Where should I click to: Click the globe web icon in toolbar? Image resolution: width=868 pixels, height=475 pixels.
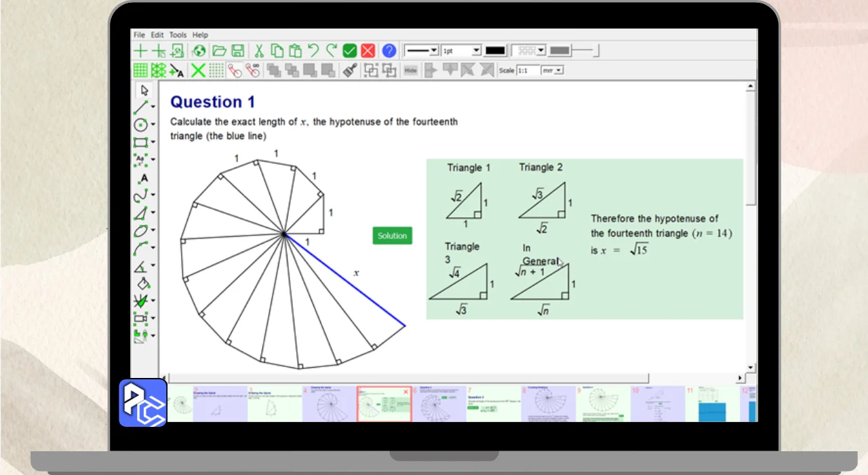[199, 50]
